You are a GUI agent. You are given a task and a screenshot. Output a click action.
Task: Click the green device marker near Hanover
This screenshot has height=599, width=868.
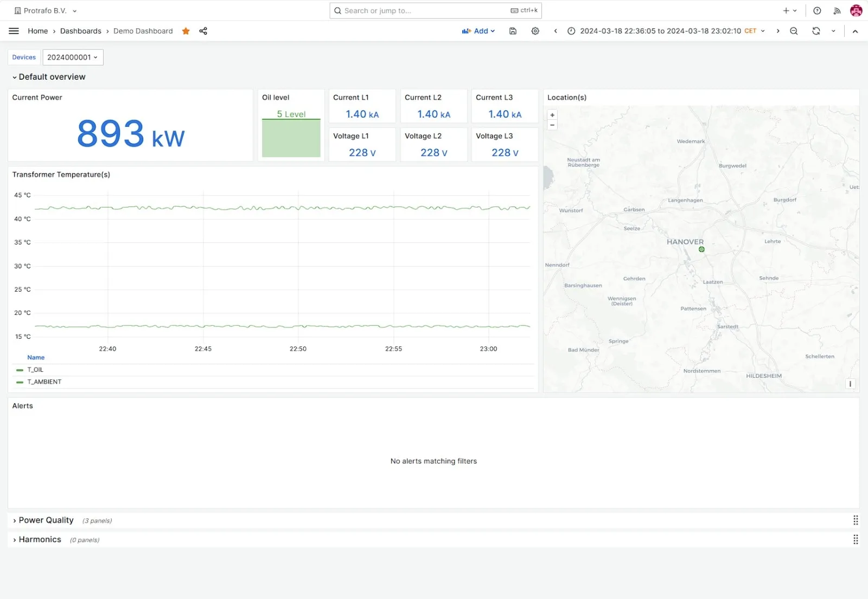701,249
